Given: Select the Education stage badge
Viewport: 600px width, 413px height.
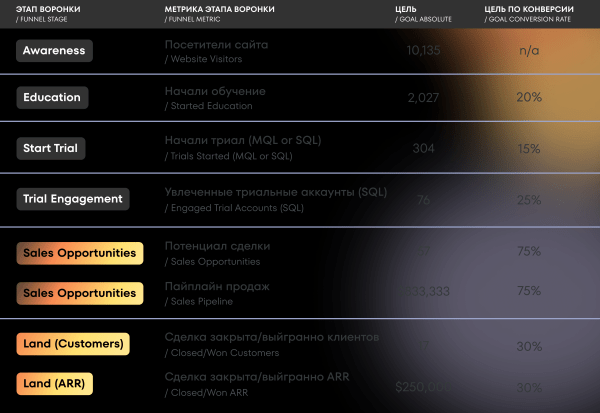Looking at the screenshot, I should 54,98.
